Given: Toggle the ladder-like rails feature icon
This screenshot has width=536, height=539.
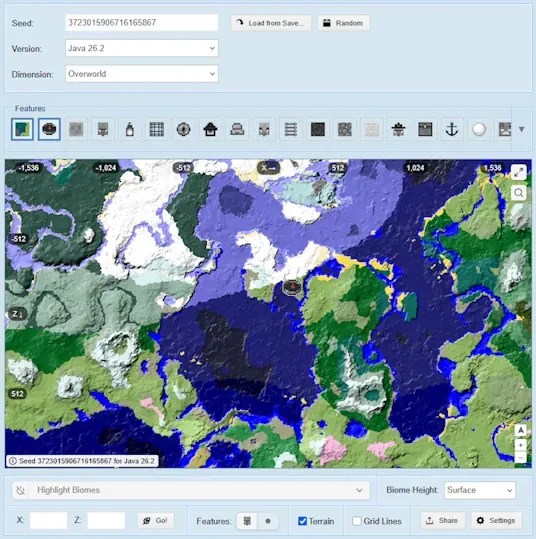Looking at the screenshot, I should point(291,130).
